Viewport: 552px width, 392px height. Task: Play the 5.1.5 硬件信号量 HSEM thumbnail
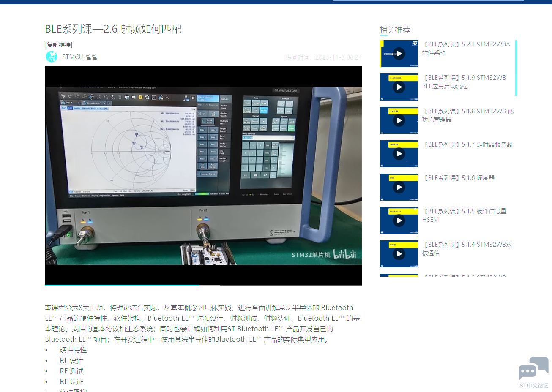(399, 220)
